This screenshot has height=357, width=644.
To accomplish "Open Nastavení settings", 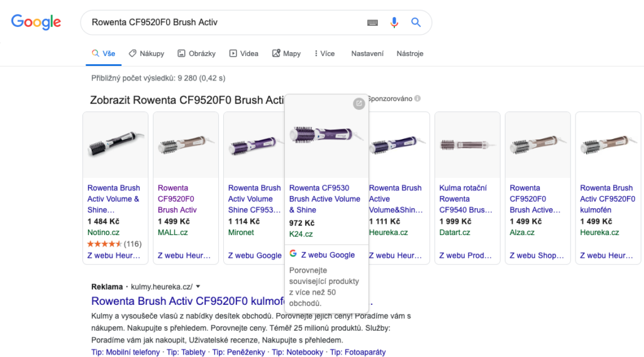I will point(367,53).
